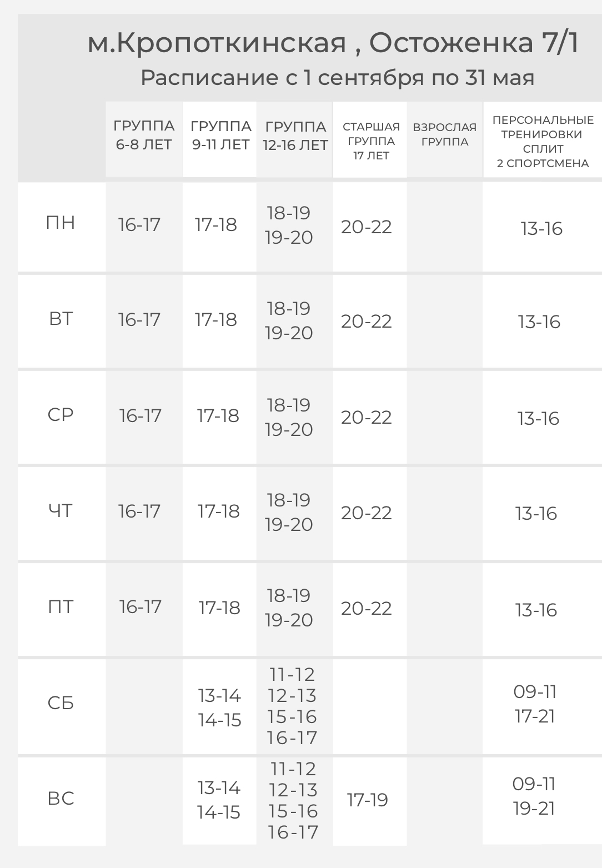
Task: Click the ВС day label
Action: 61,799
